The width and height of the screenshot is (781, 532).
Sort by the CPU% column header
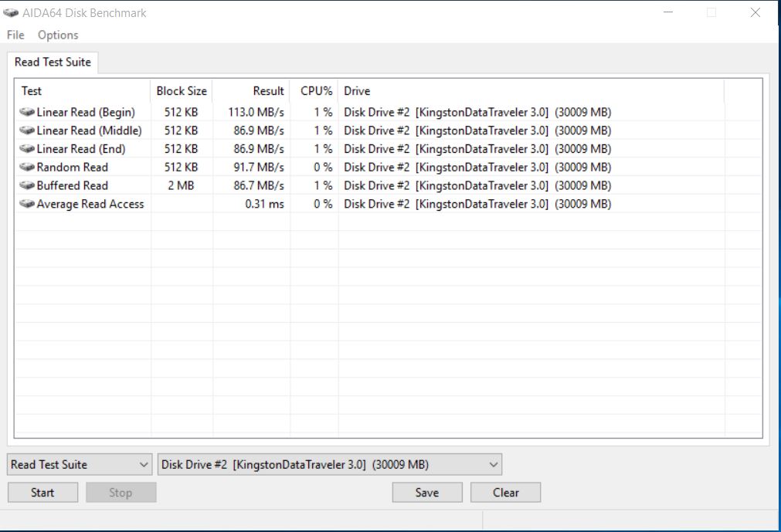point(314,91)
